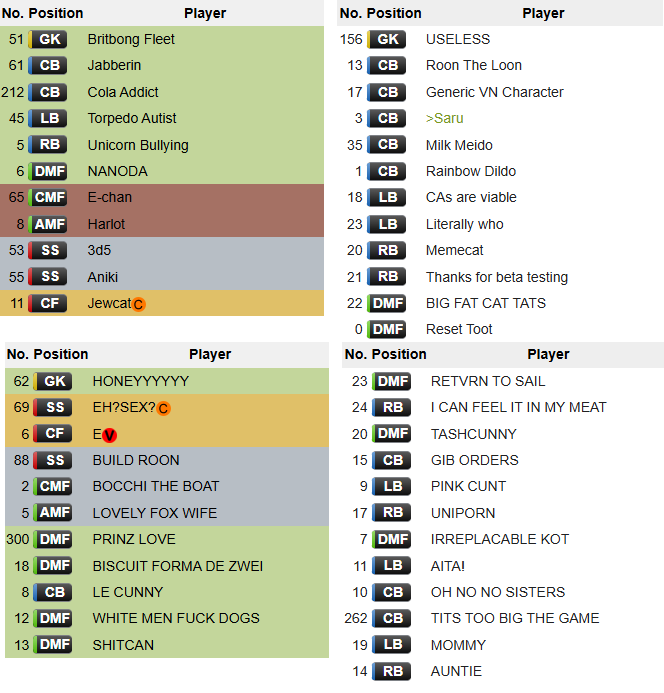The image size is (664, 693).
Task: Click the Position header in the bottom-left table
Action: click(61, 354)
